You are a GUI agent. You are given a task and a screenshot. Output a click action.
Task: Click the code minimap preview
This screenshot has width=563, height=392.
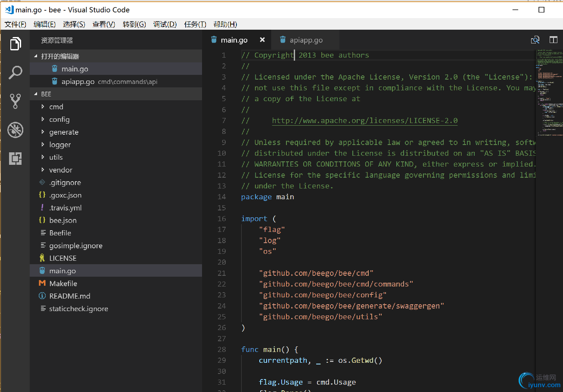click(x=549, y=93)
